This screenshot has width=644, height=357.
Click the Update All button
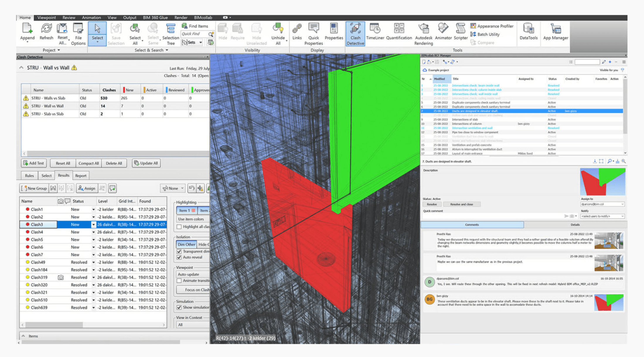[146, 163]
